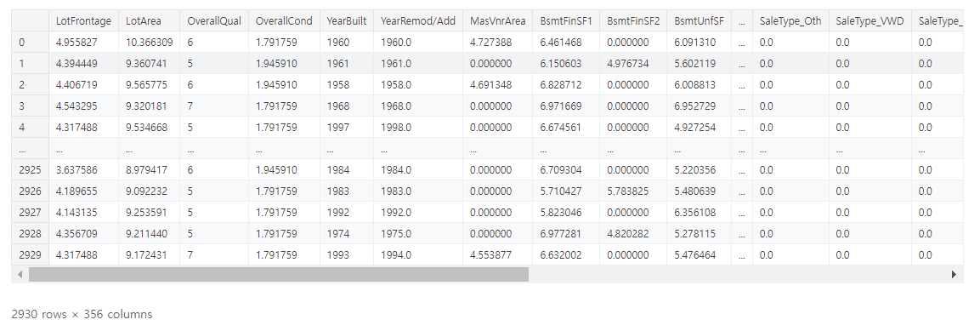Select the YearRemod/Add value 1994.0

click(x=395, y=255)
